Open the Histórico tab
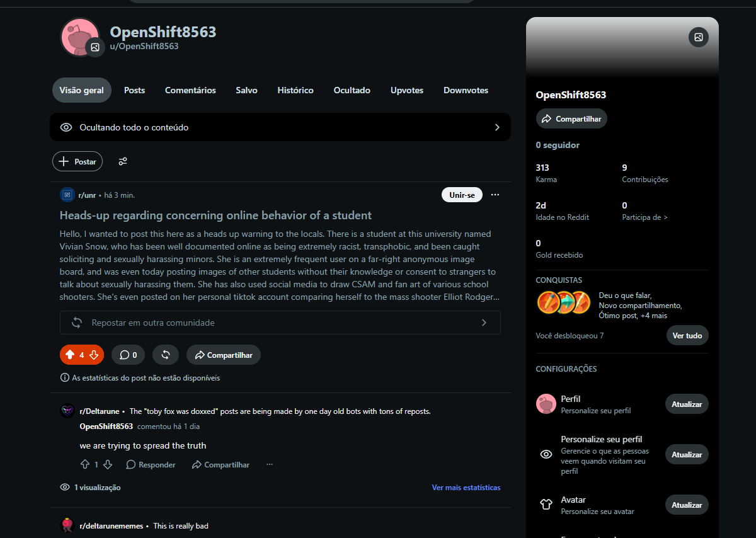756x538 pixels. (x=295, y=90)
